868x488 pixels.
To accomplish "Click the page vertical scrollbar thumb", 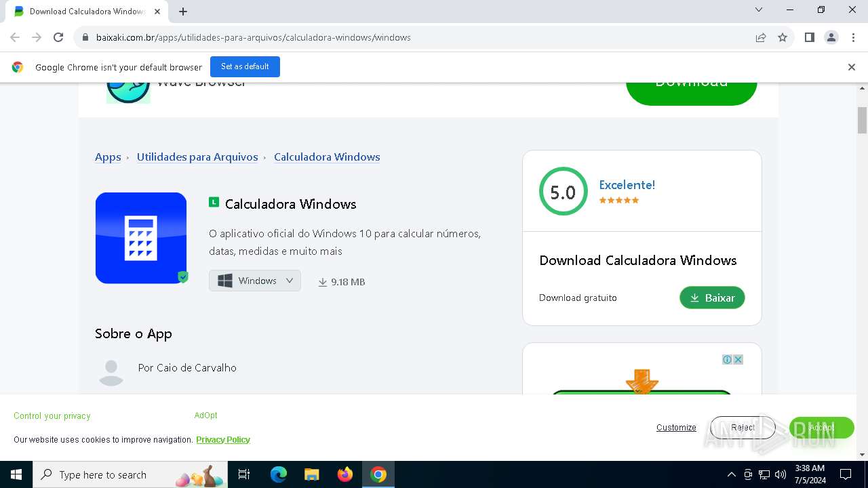I will (863, 121).
